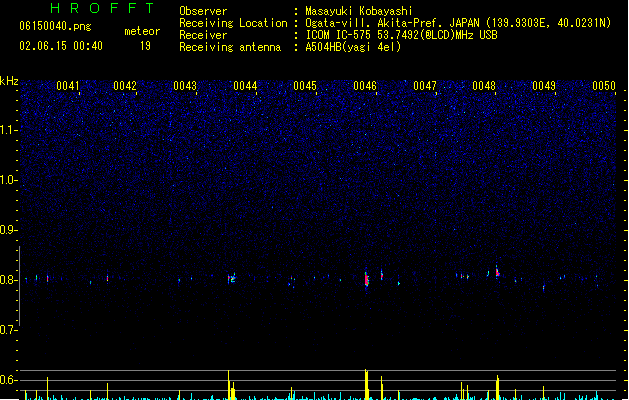Click the Receiving antenna label
The height and width of the screenshot is (400, 629).
(230, 47)
